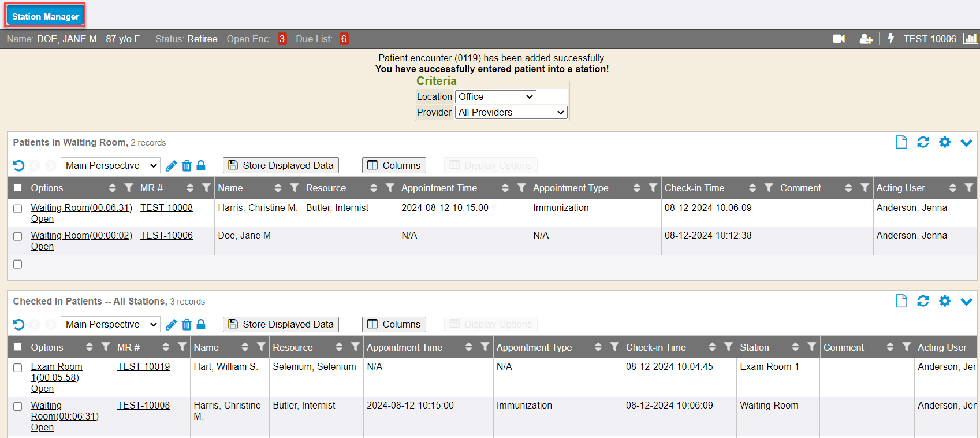This screenshot has height=438, width=980.
Task: Expand the All Providers dropdown
Action: tap(511, 113)
